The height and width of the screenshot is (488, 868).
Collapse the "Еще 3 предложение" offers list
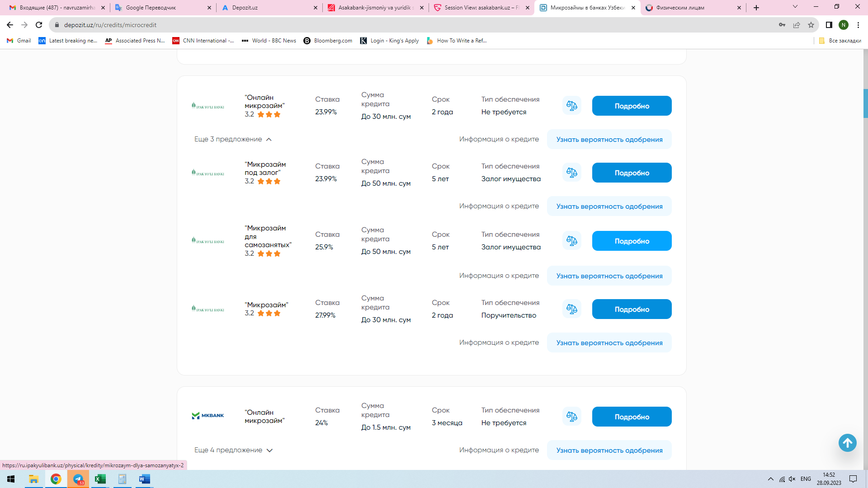coord(233,139)
